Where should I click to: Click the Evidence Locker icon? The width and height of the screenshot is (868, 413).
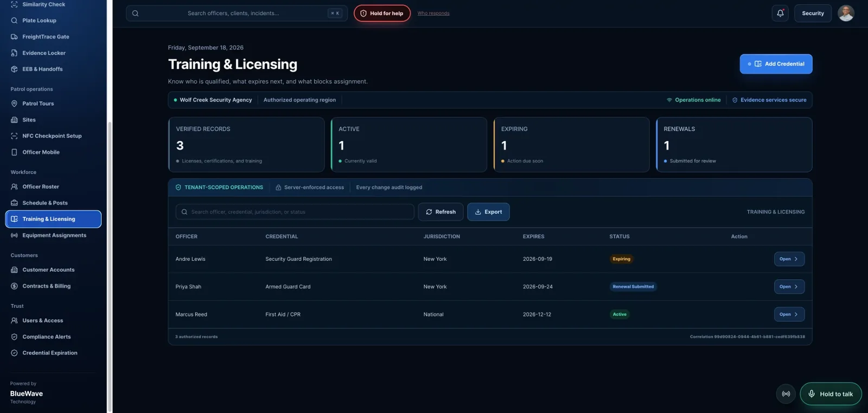14,53
